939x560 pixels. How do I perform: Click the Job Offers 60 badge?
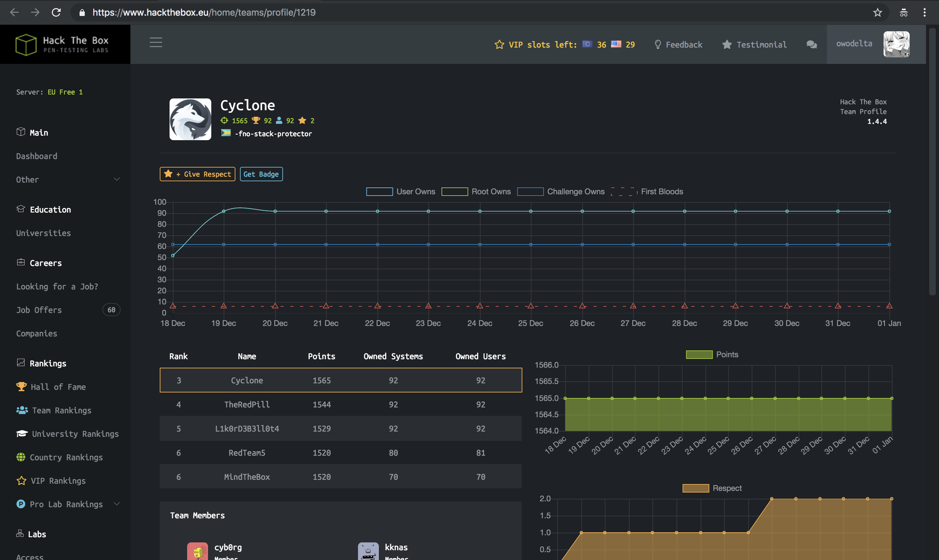111,310
